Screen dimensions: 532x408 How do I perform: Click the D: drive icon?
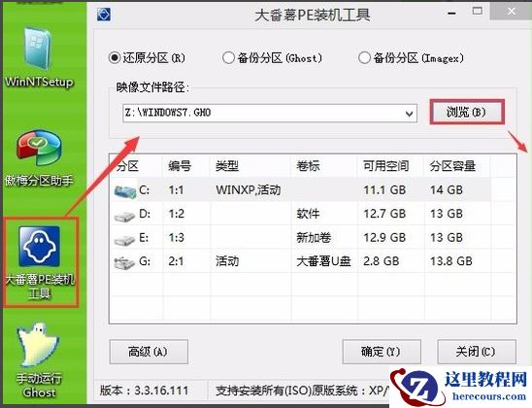point(124,216)
